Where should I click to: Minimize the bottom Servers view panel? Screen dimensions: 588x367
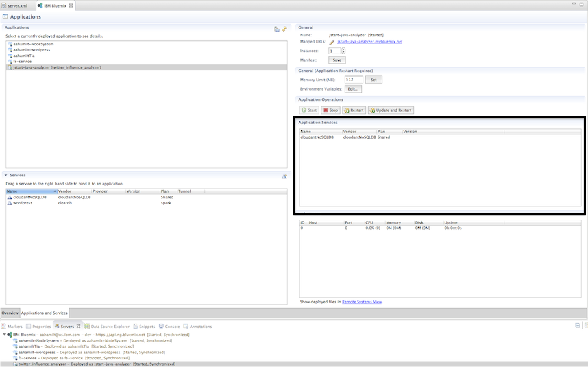(578, 325)
